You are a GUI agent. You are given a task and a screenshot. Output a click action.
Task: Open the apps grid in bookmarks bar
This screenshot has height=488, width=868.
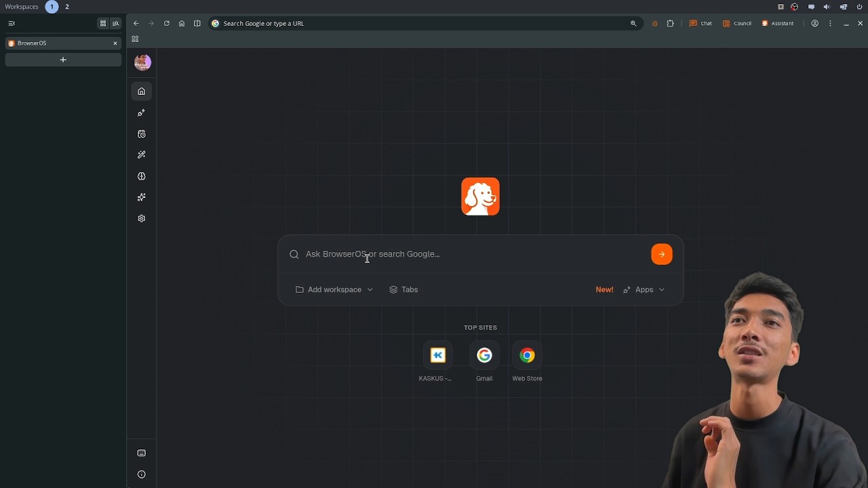[135, 39]
